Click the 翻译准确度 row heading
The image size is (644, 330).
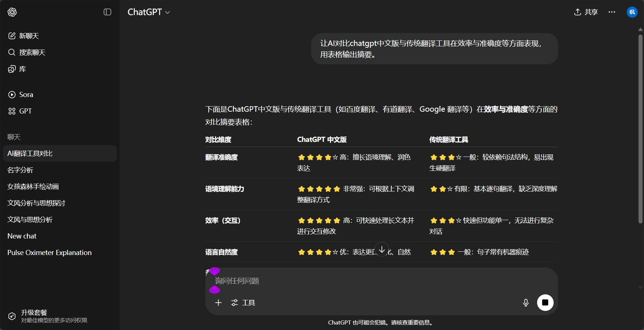(x=222, y=157)
